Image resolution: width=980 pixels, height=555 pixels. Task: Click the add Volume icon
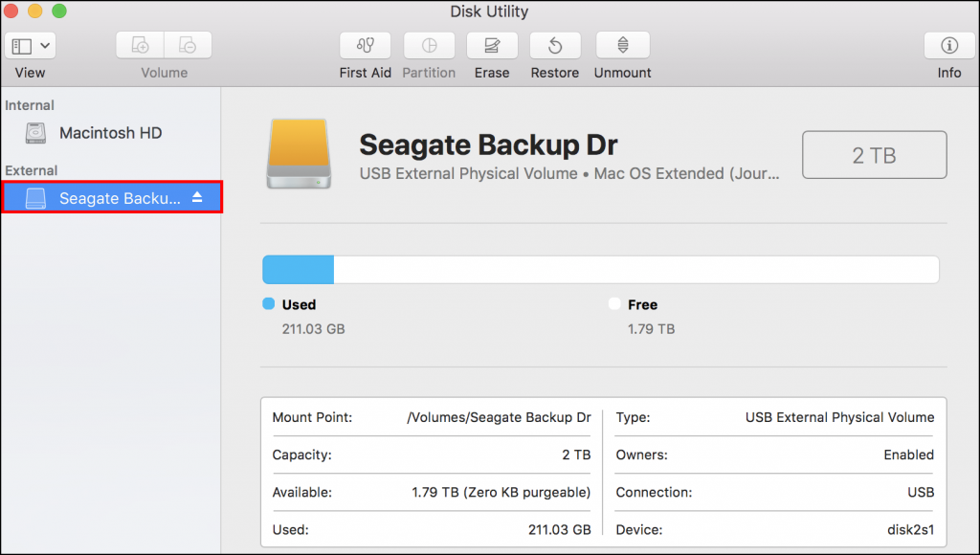(x=139, y=45)
